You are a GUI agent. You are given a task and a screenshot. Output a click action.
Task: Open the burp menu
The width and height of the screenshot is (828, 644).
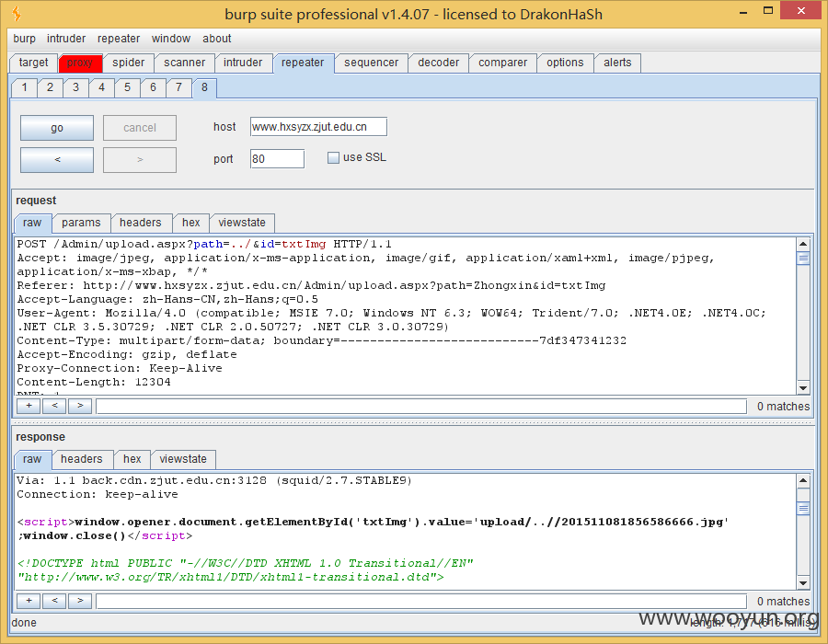pos(24,39)
